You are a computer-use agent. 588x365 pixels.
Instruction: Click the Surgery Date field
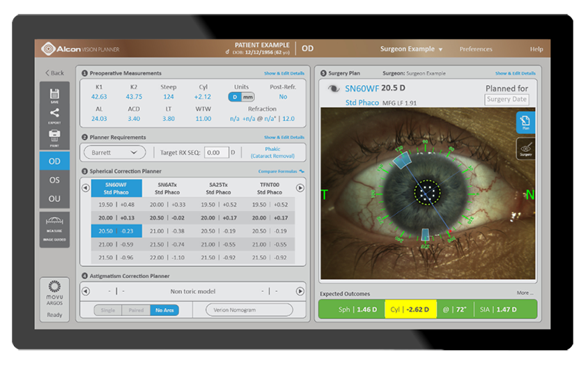tap(506, 100)
